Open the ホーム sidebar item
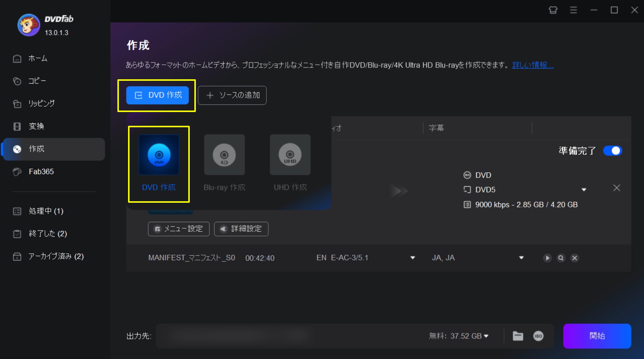Screen dimensions: 644x359 pos(53,58)
